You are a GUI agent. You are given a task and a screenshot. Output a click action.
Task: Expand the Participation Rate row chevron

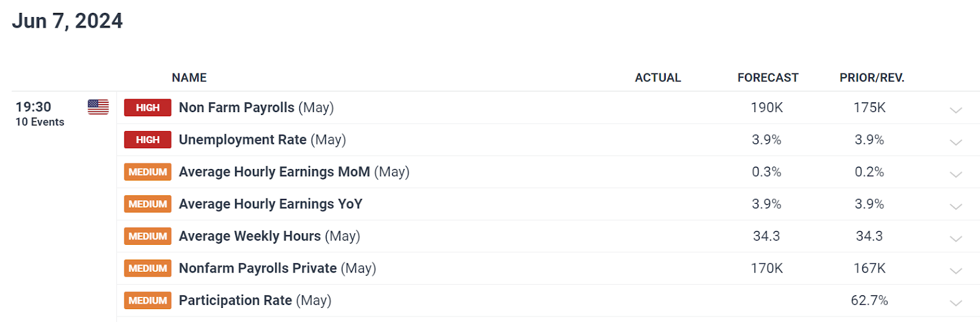[x=956, y=303]
